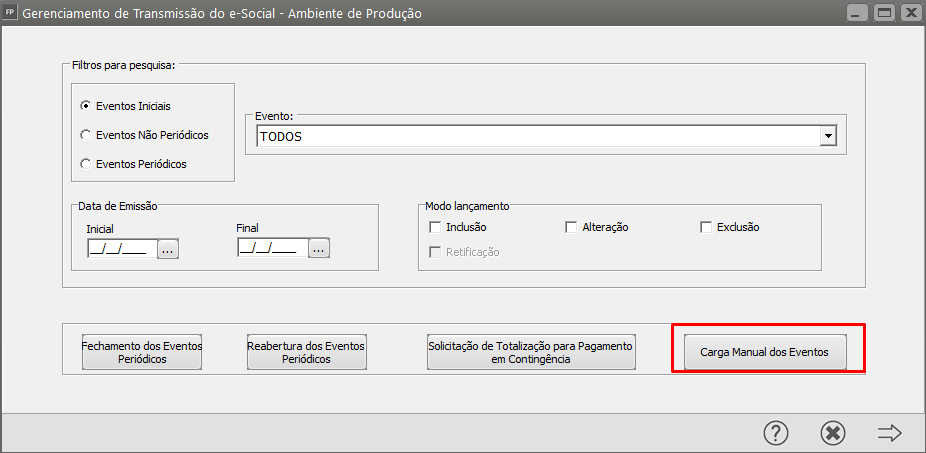Proceed with the right arrow icon
Screen dimensions: 926x453
(x=889, y=434)
